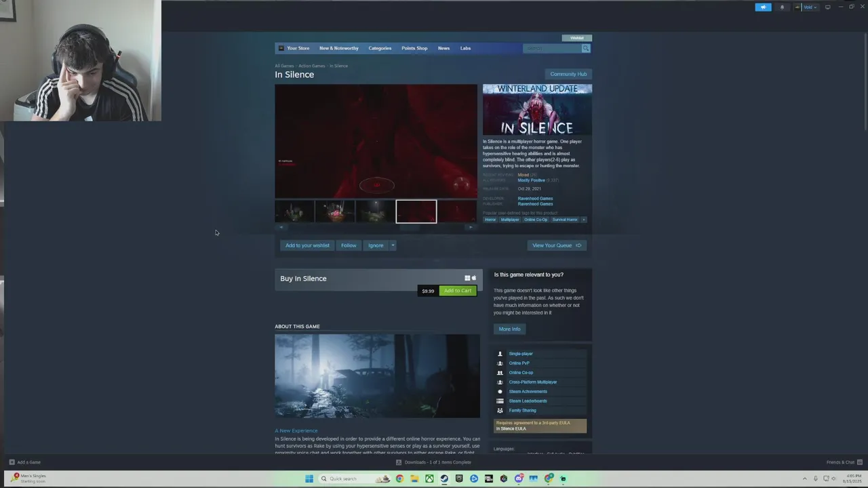This screenshot has width=868, height=488.
Task: Select the highlighted red fourth thumbnail
Action: click(x=416, y=211)
